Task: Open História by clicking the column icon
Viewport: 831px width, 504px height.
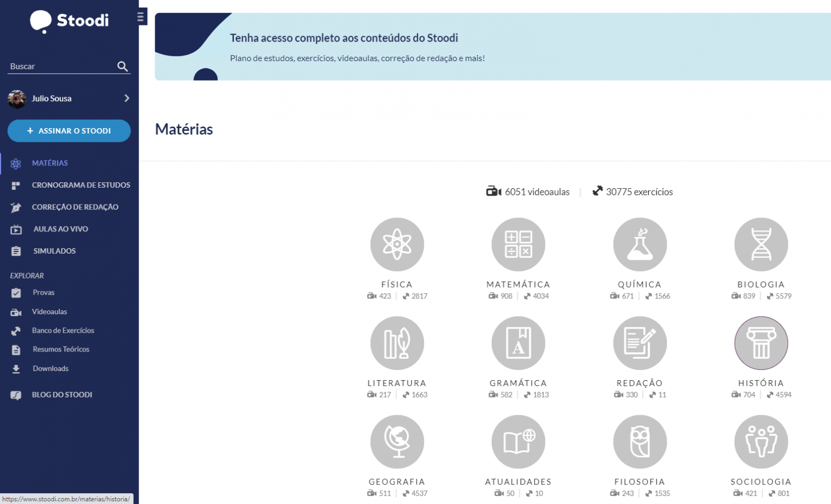Action: [761, 343]
